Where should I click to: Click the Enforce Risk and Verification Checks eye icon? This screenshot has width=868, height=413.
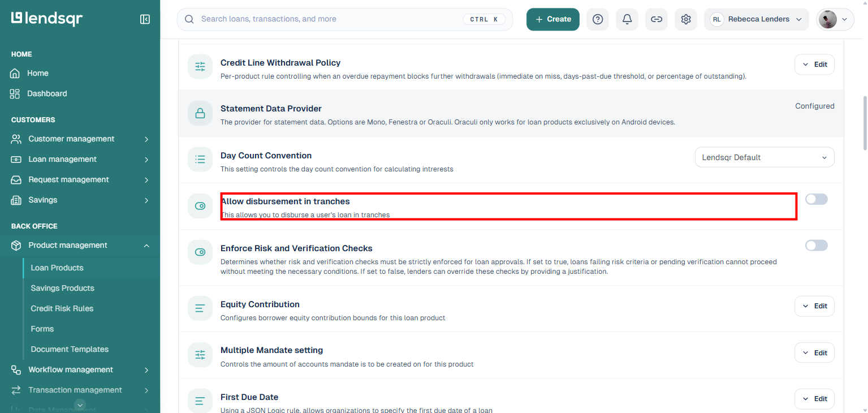(x=200, y=252)
